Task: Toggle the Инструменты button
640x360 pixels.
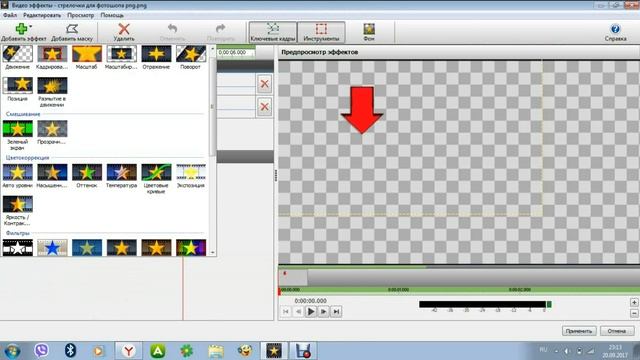Action: pyautogui.click(x=321, y=32)
